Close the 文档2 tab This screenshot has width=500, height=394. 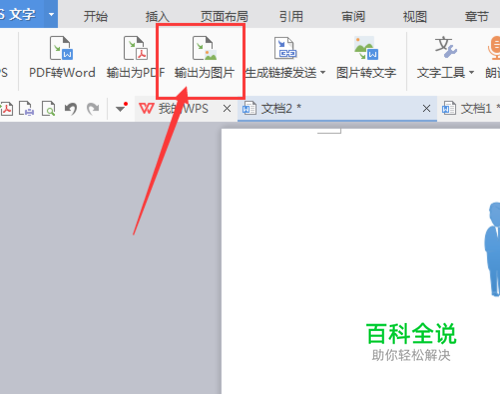(x=426, y=109)
